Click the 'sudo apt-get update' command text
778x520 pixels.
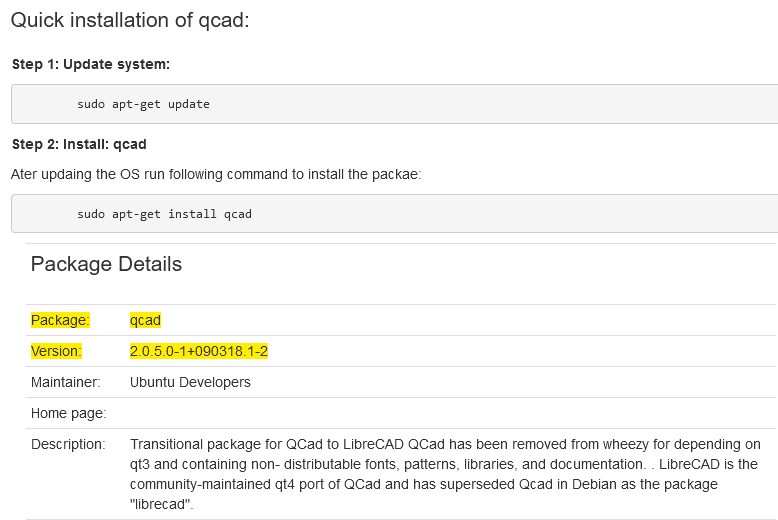click(x=143, y=104)
